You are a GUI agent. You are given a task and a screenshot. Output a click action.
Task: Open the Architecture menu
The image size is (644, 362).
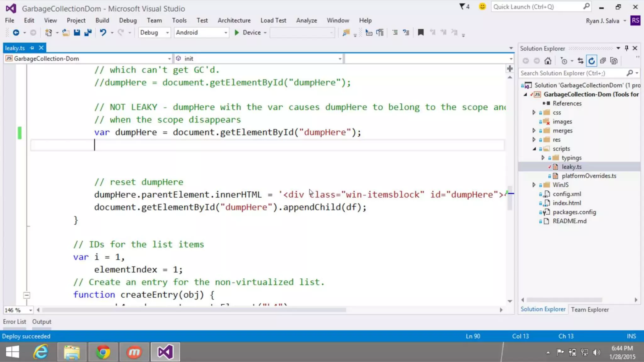234,20
